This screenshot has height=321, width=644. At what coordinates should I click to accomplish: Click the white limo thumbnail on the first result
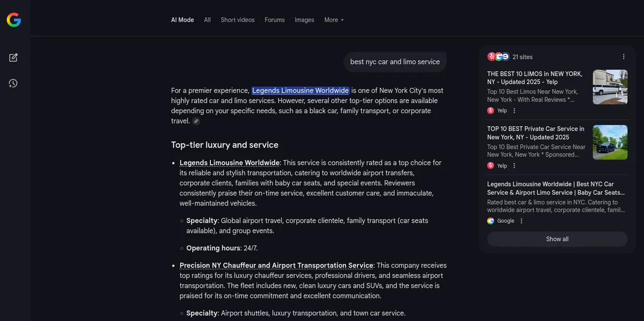pyautogui.click(x=610, y=86)
